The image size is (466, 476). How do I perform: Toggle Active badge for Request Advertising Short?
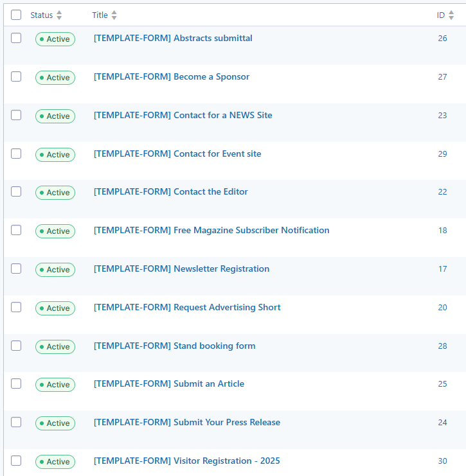pyautogui.click(x=55, y=308)
